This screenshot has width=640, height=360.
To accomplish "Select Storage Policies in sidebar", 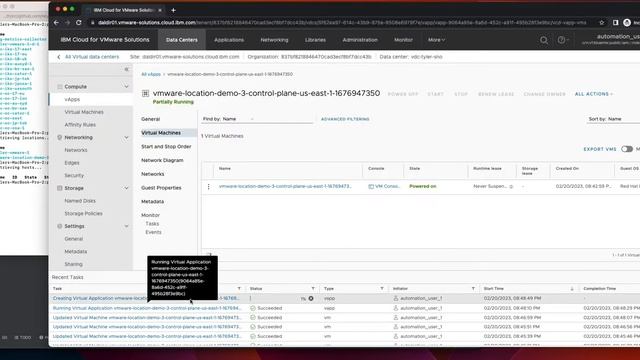I will coord(83,213).
